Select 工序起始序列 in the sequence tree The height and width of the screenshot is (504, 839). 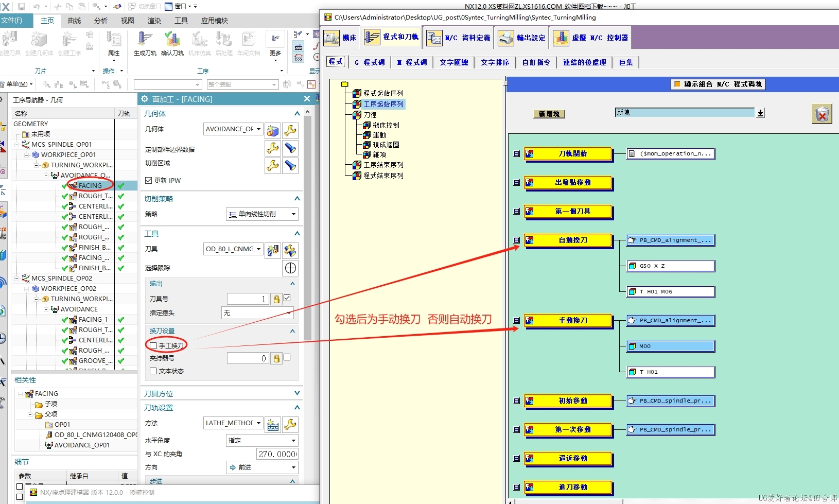coord(383,104)
